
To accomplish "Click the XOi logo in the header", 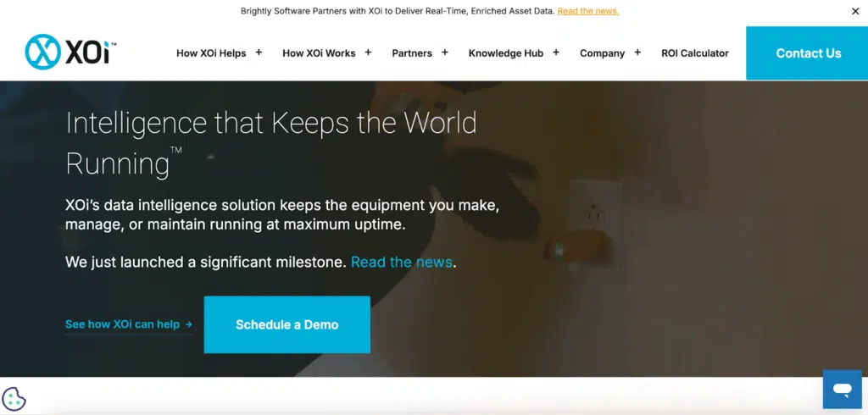I will [70, 53].
